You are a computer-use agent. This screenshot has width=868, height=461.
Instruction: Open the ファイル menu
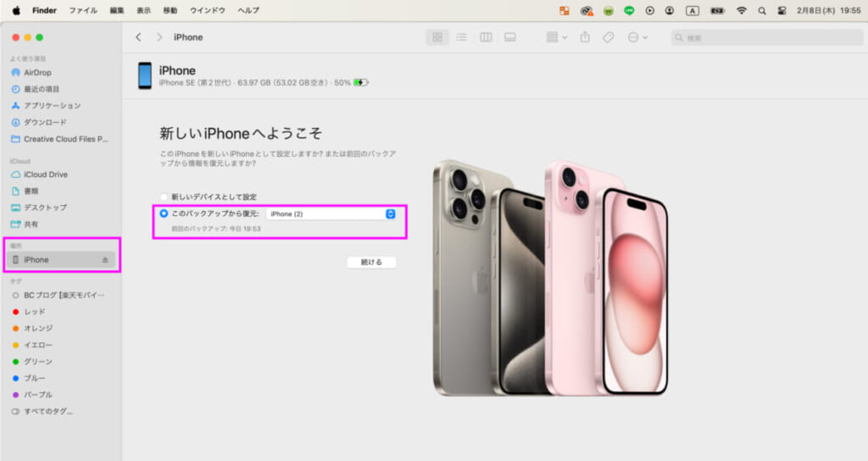[83, 10]
